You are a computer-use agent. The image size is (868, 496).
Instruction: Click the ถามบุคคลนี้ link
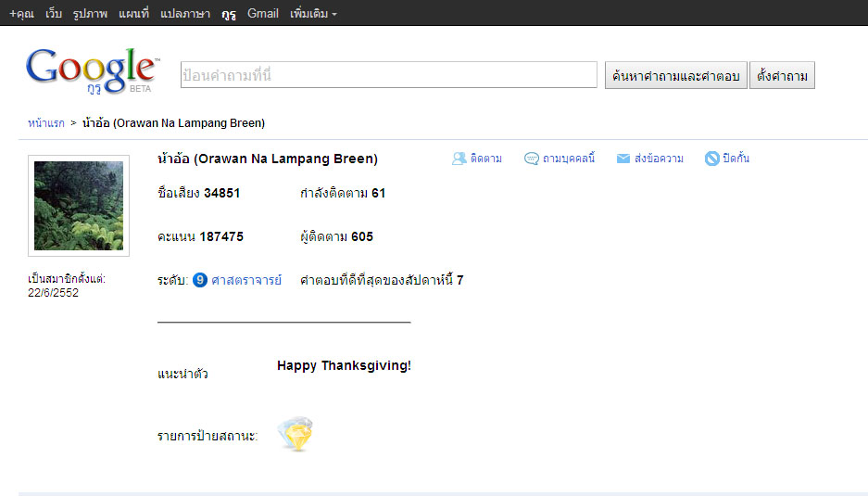point(569,159)
